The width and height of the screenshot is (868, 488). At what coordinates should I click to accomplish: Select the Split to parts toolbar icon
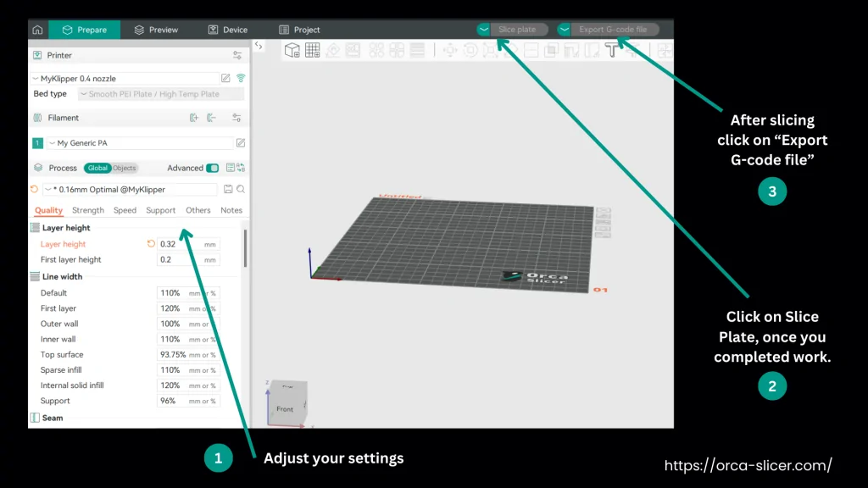point(397,50)
